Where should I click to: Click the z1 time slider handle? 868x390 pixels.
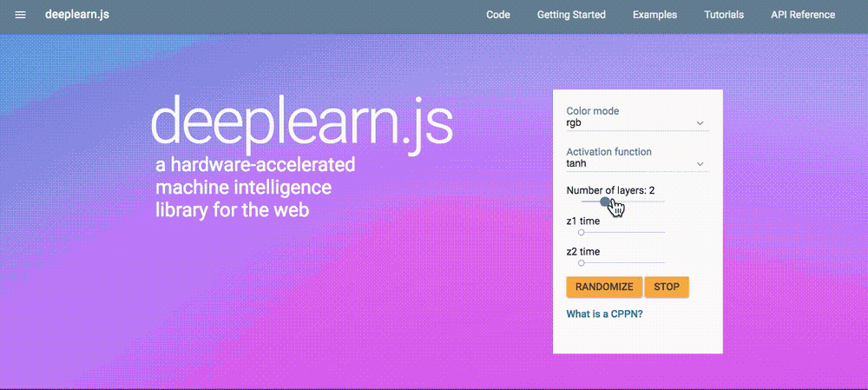click(x=582, y=232)
